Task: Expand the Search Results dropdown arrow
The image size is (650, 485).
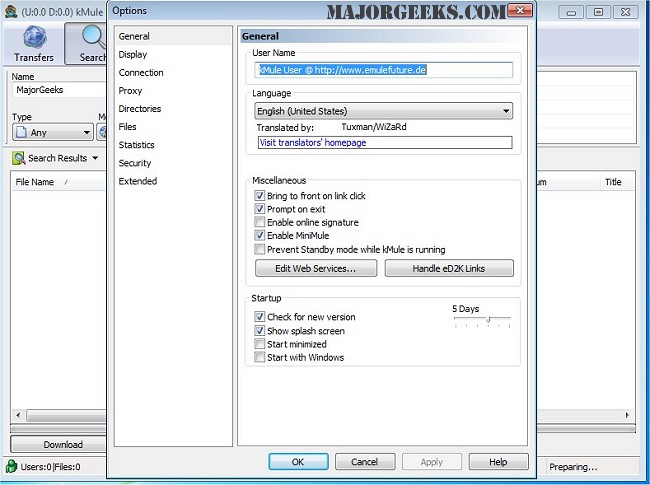Action: (95, 158)
